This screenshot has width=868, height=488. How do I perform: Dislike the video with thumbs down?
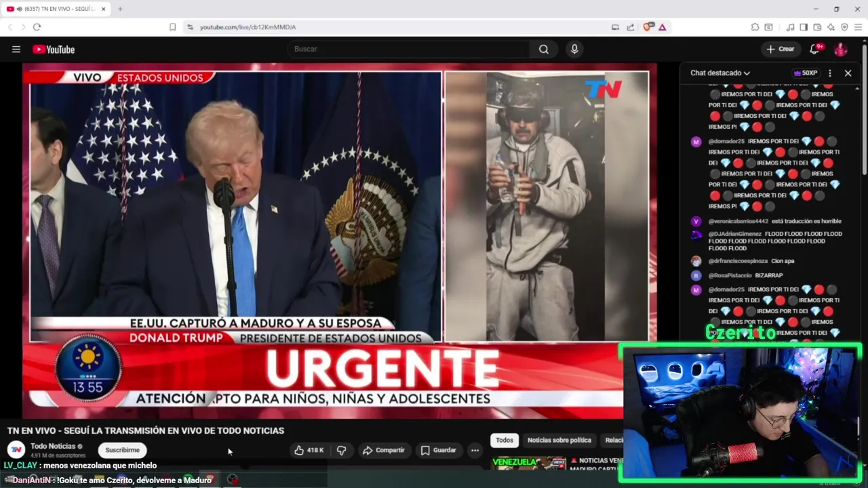(341, 450)
